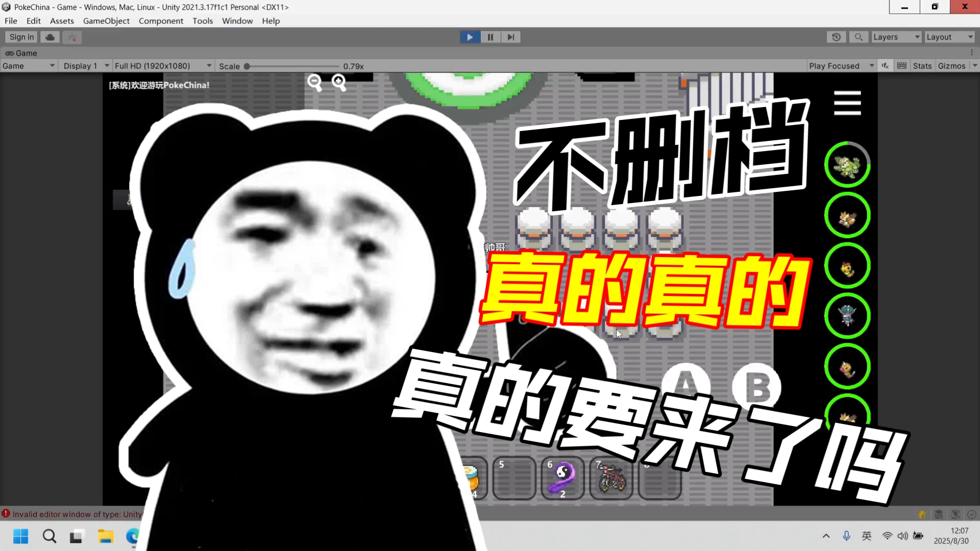The image size is (980, 551).
Task: Open Task View from the taskbar
Action: tap(77, 536)
